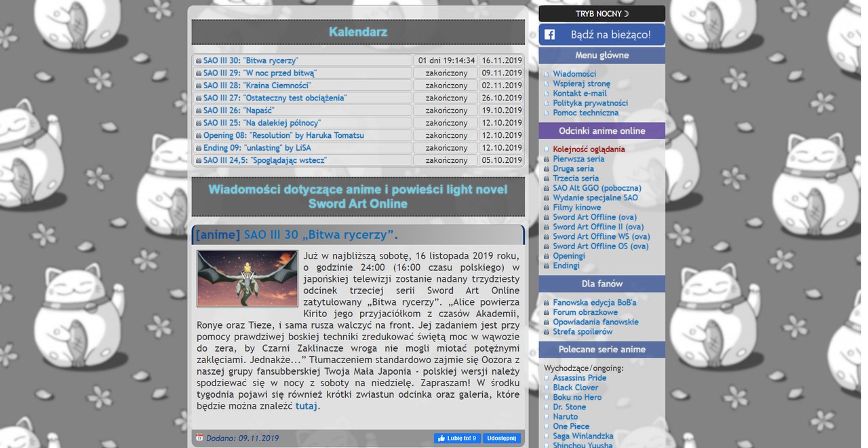Click date 09.11.2019 in calendar table
The image size is (868, 448).
click(x=502, y=73)
